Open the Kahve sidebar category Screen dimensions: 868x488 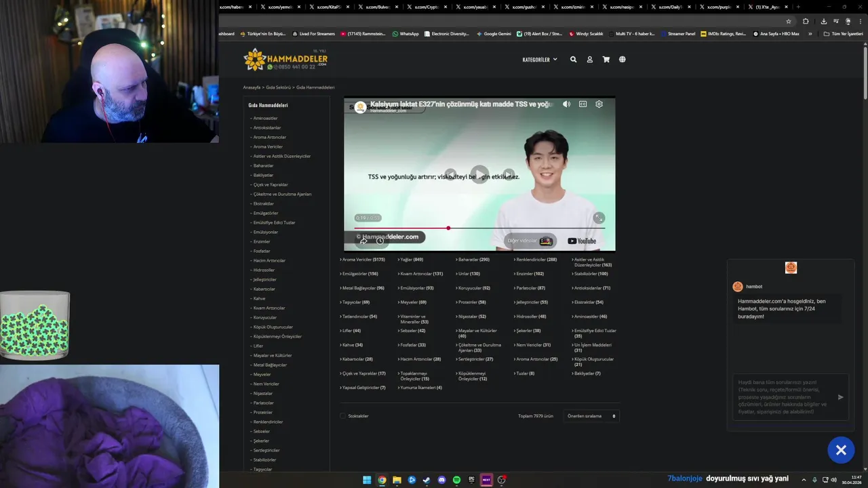pos(259,298)
